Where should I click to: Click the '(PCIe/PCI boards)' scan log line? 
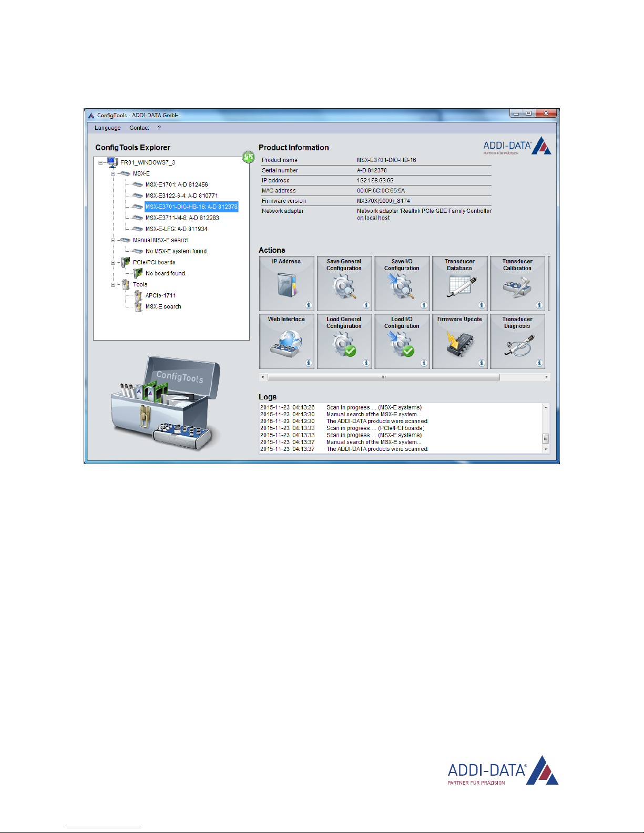point(342,428)
